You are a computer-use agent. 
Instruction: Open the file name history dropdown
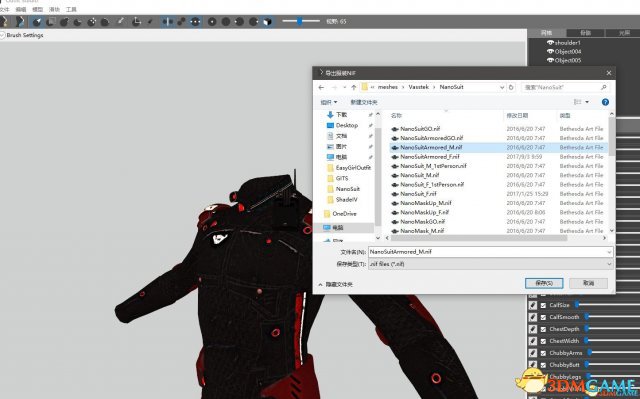coord(609,252)
